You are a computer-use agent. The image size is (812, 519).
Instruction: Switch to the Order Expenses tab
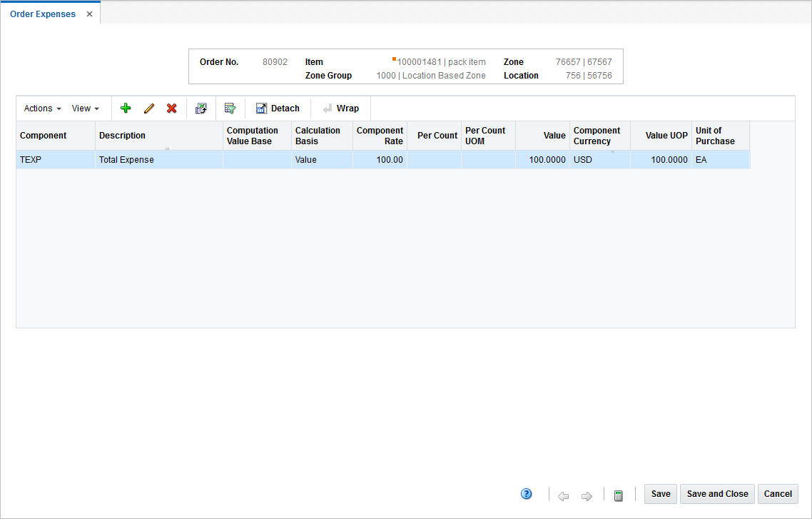coord(42,14)
